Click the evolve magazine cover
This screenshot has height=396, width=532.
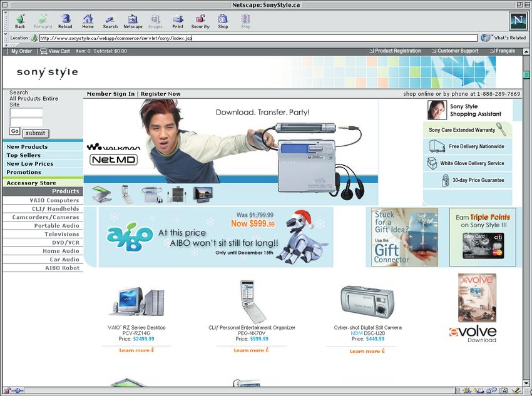pyautogui.click(x=477, y=298)
